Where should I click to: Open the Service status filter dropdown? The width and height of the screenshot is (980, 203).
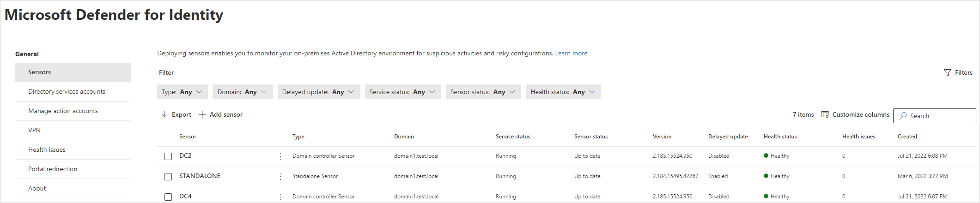pos(403,92)
